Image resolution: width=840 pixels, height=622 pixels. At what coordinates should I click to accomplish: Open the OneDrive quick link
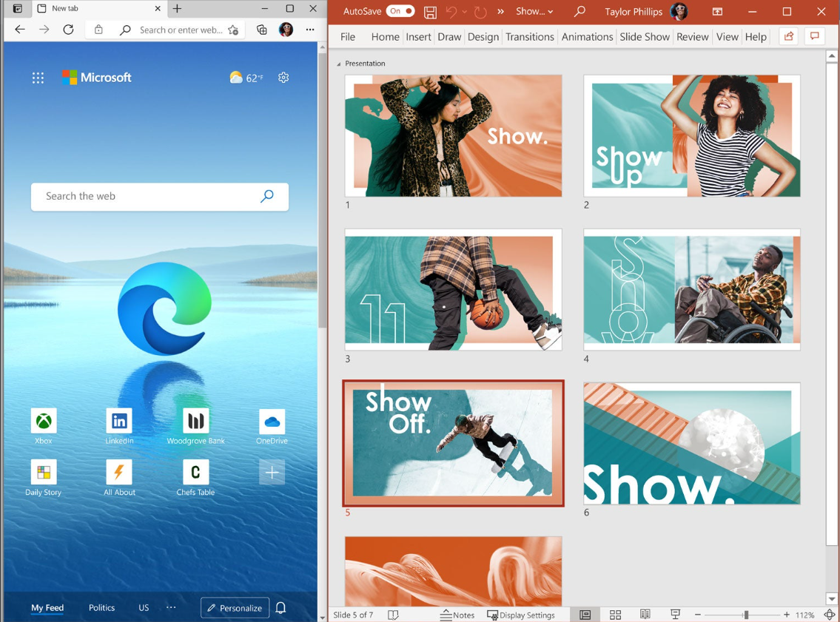[x=272, y=427]
